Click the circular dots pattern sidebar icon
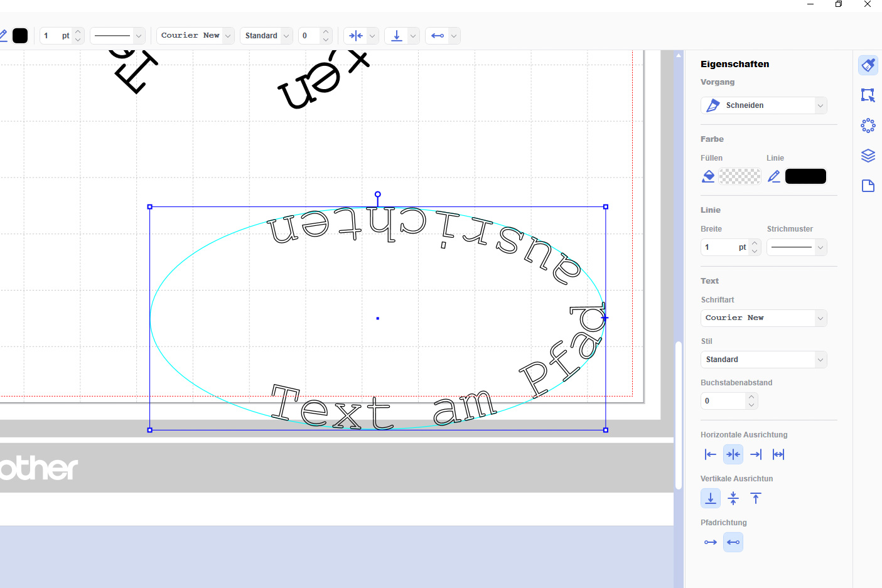The image size is (882, 588). (868, 126)
